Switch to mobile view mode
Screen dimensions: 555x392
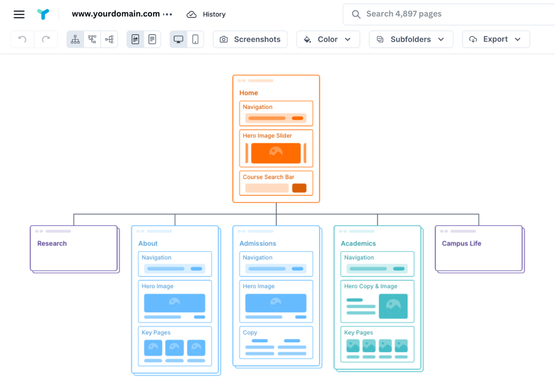(x=195, y=39)
